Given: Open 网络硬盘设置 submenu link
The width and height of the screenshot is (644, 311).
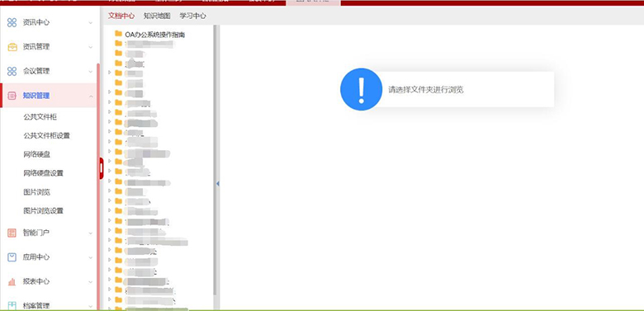Looking at the screenshot, I should 44,173.
